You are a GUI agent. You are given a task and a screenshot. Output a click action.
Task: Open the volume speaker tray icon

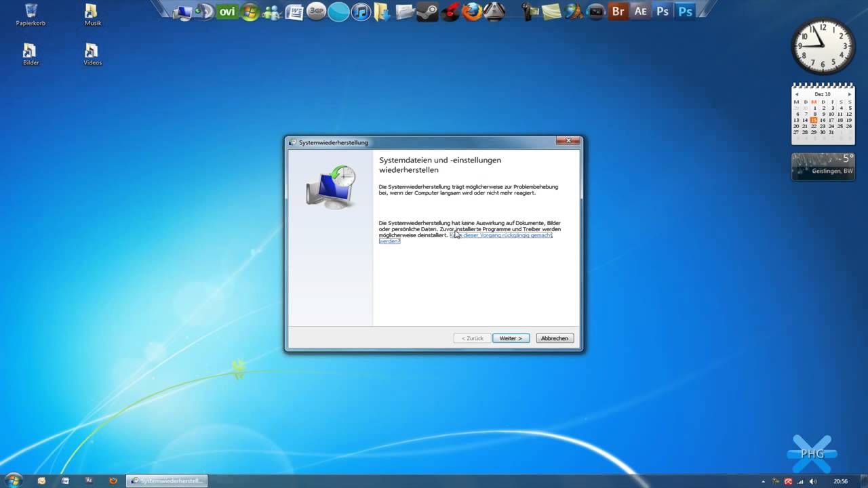812,481
